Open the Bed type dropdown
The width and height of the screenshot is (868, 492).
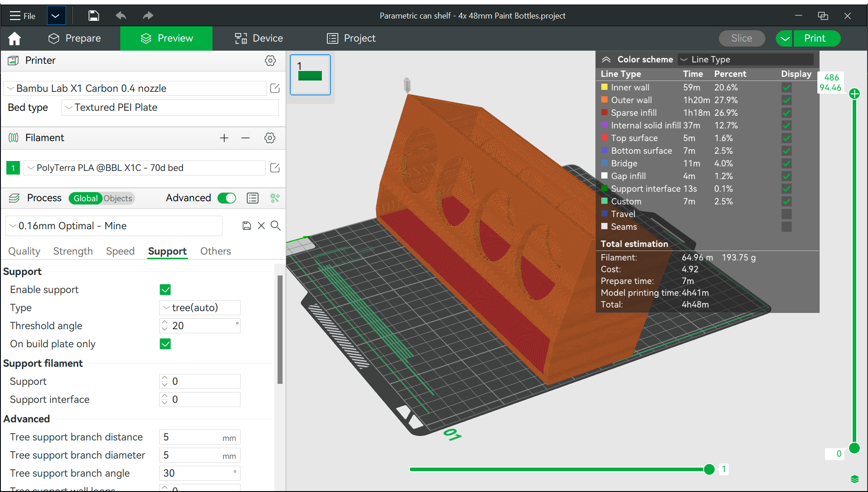tap(170, 108)
